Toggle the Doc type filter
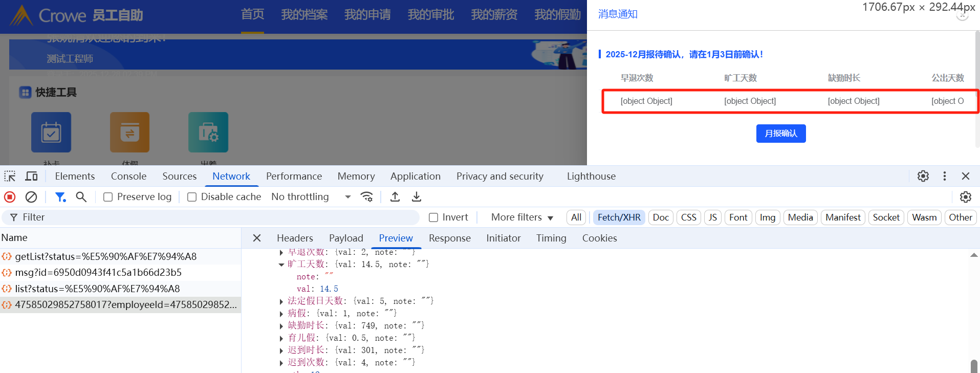Screen dimensions: 980x373 [x=661, y=217]
